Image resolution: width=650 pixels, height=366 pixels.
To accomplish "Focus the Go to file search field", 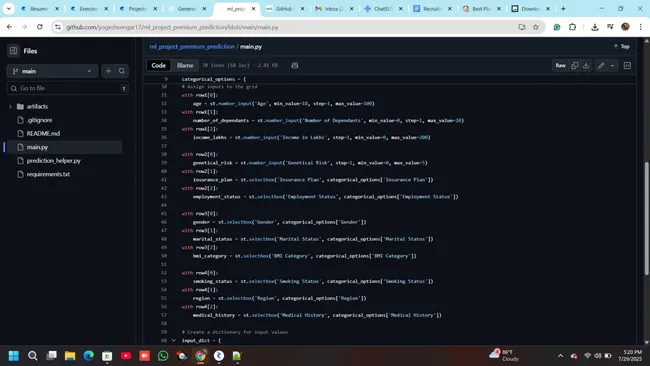I will 68,88.
